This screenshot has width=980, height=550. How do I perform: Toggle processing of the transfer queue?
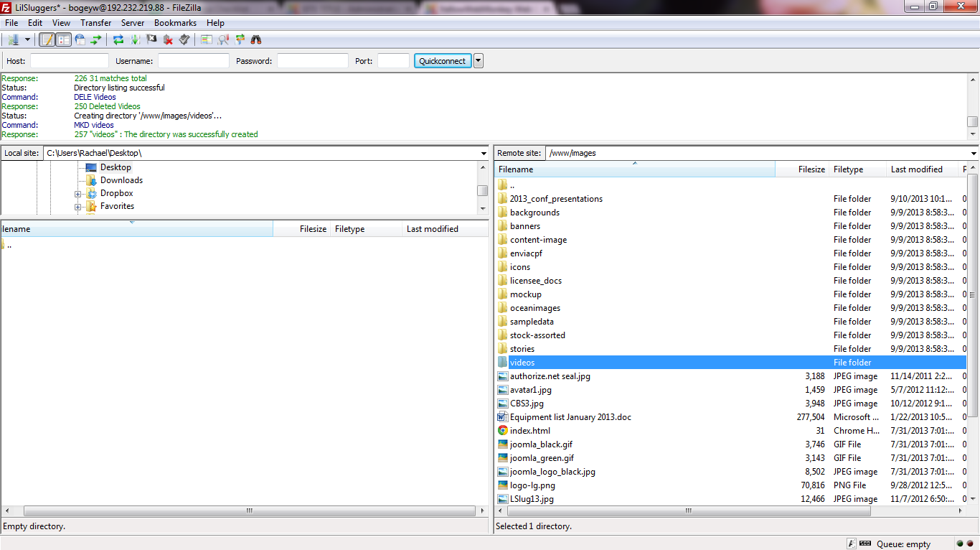[135, 39]
